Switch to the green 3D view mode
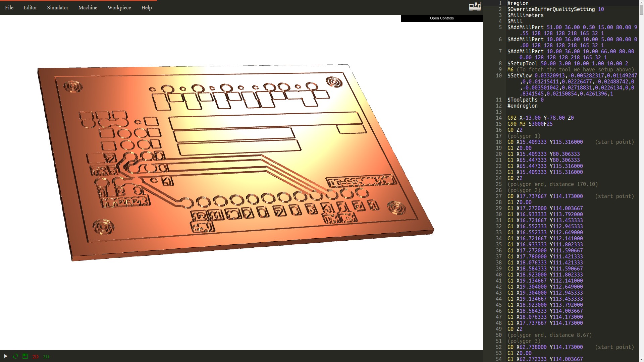The image size is (644, 362). click(46, 357)
